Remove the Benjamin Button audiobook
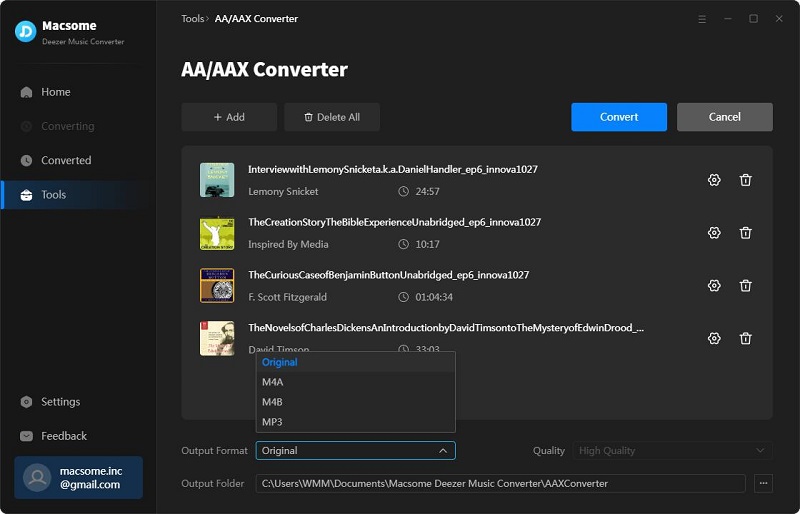800x514 pixels. pyautogui.click(x=745, y=285)
